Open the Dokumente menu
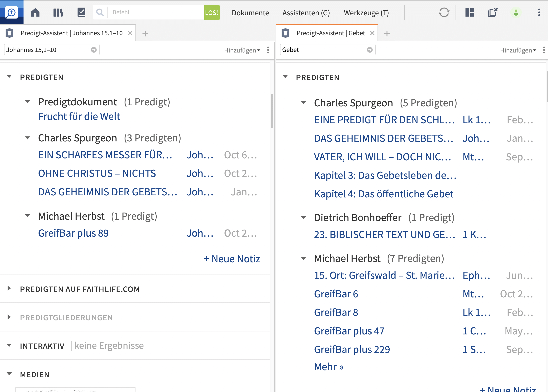The image size is (548, 392). coord(250,13)
